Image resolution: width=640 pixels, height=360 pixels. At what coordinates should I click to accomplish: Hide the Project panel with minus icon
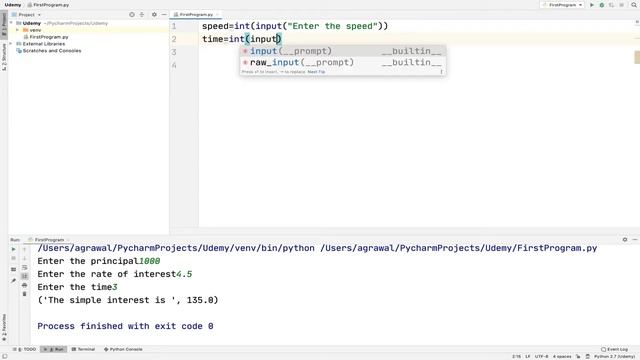[164, 15]
